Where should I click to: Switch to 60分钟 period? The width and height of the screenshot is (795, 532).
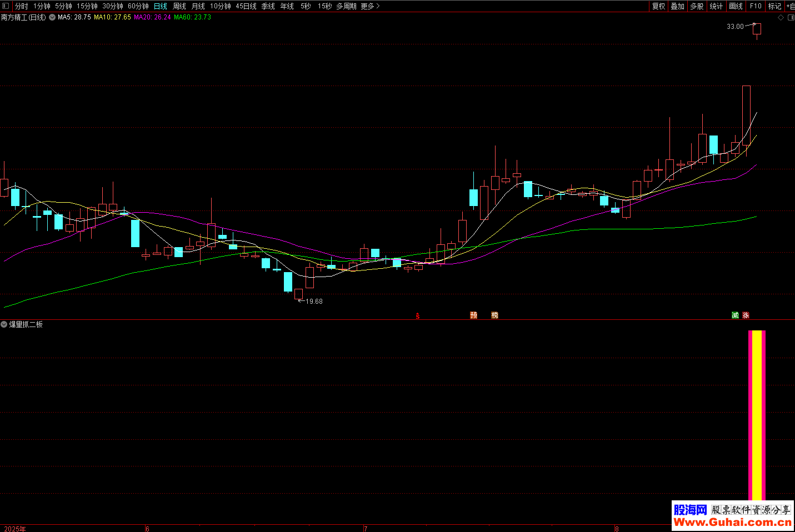(138, 6)
